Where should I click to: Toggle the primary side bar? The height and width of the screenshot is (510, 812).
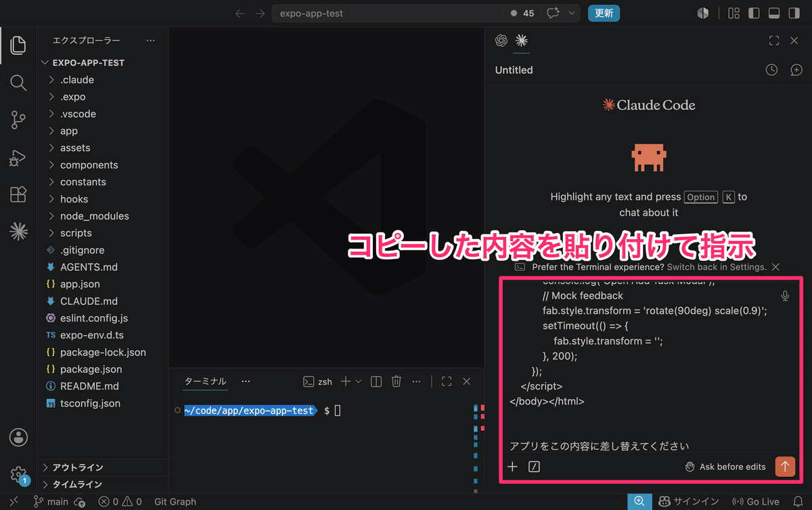click(x=754, y=13)
